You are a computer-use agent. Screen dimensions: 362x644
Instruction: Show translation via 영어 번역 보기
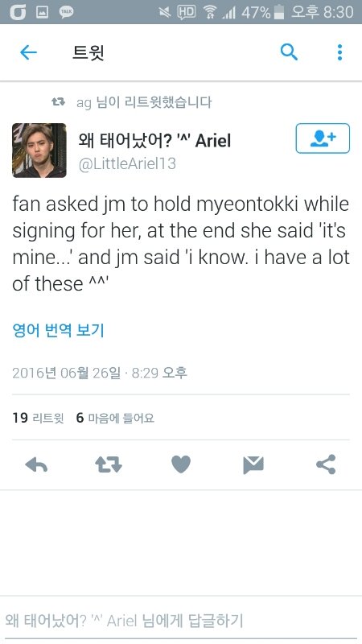pyautogui.click(x=58, y=330)
